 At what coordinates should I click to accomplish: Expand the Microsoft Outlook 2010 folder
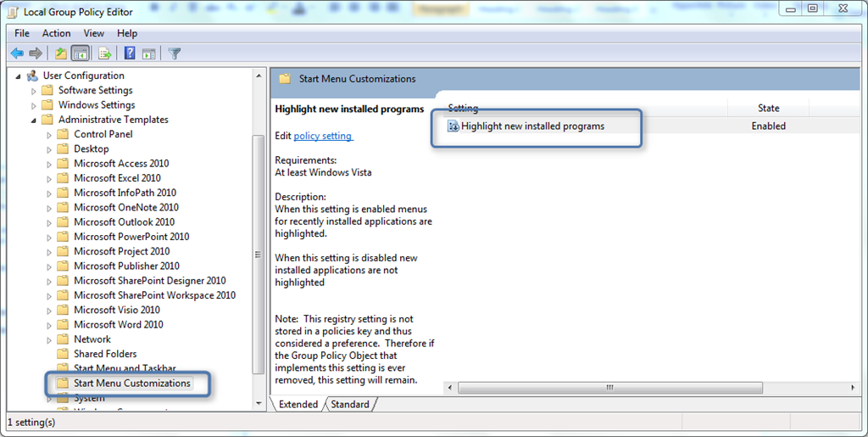(49, 222)
